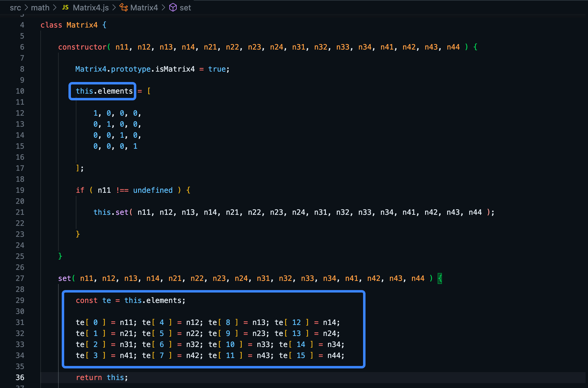Viewport: 588px width, 388px height.
Task: Click the Matrix4 class symbol icon
Action: pyautogui.click(x=123, y=7)
